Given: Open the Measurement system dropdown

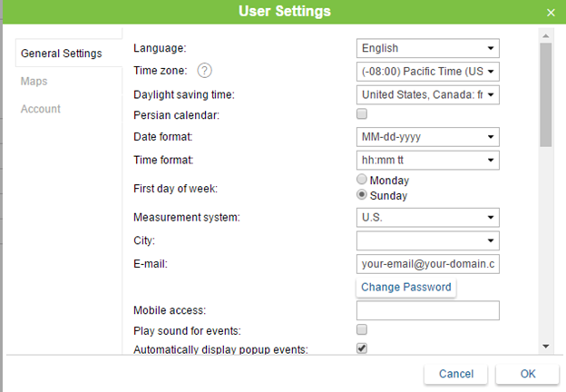Looking at the screenshot, I should [x=427, y=217].
